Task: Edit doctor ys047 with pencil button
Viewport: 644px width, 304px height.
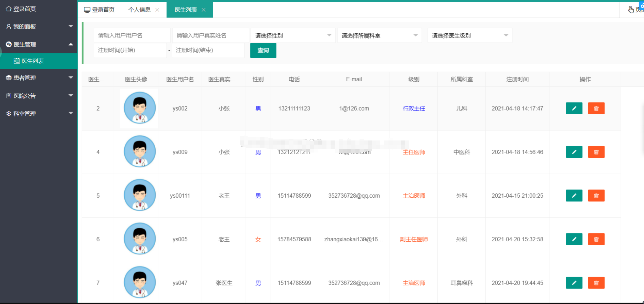Action: coord(574,283)
